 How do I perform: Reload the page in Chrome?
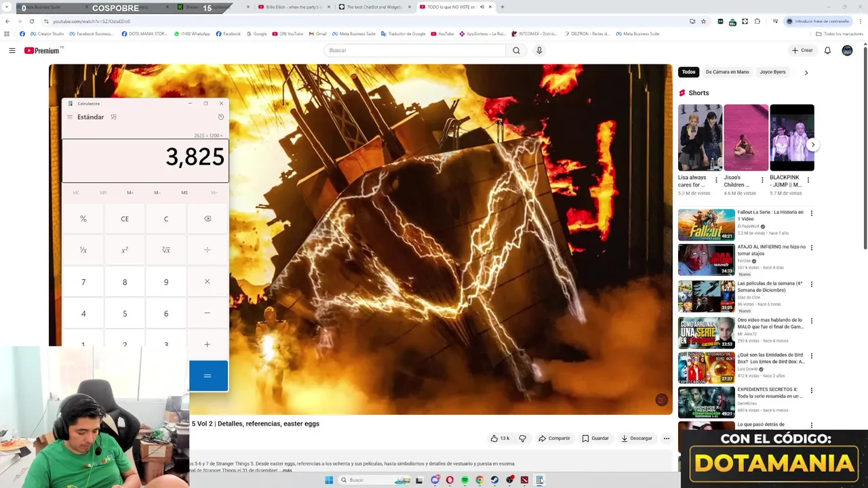coord(31,21)
